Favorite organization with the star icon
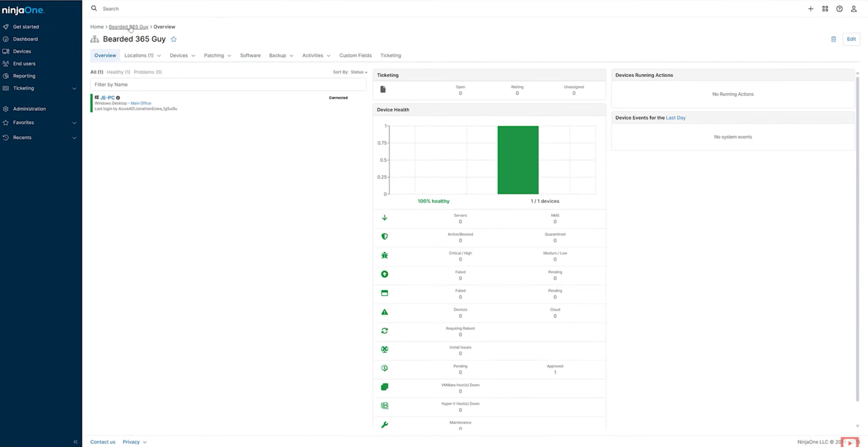The image size is (868, 447). pyautogui.click(x=174, y=39)
